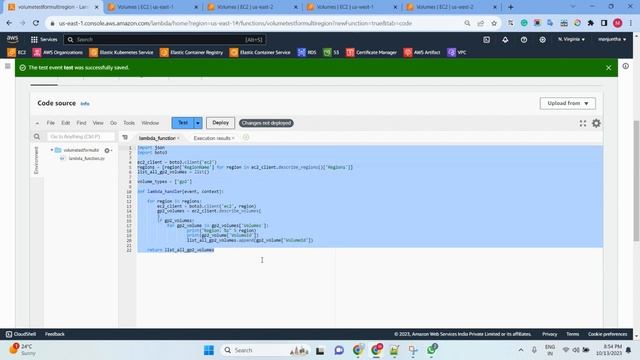Click the Deploy button
This screenshot has height=360, width=640.
coord(220,123)
